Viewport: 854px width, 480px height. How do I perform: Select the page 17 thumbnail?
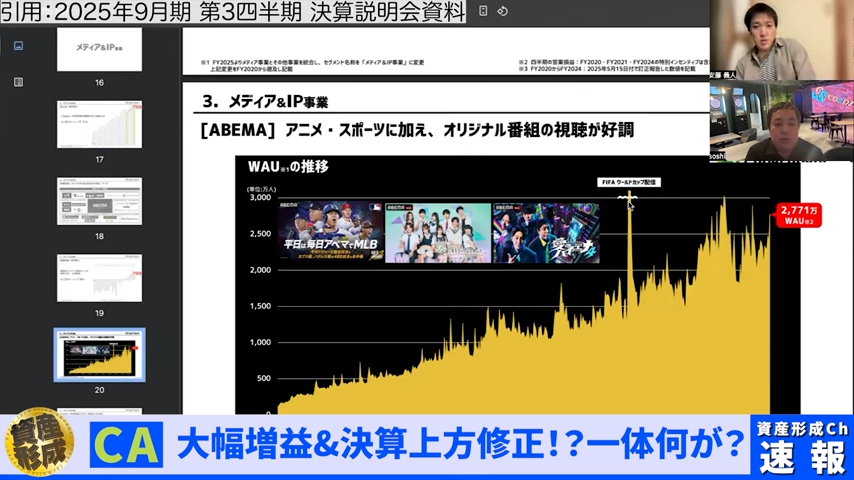[x=99, y=124]
